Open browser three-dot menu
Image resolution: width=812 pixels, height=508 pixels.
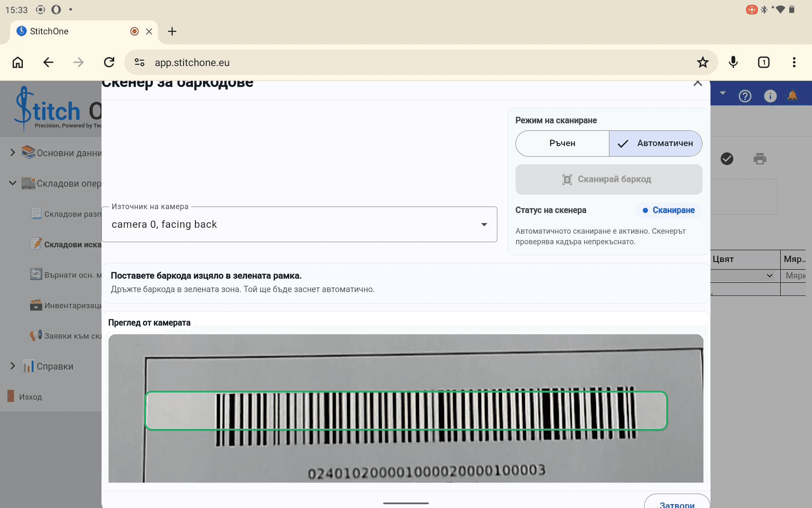coord(794,63)
